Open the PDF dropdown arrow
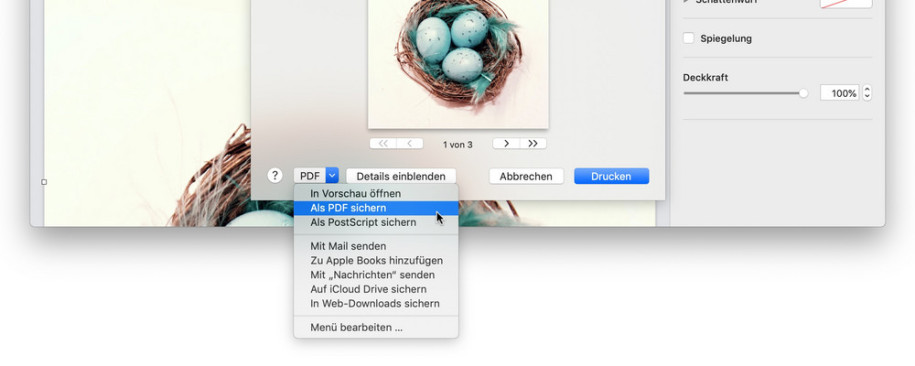The height and width of the screenshot is (366, 915). coord(332,176)
